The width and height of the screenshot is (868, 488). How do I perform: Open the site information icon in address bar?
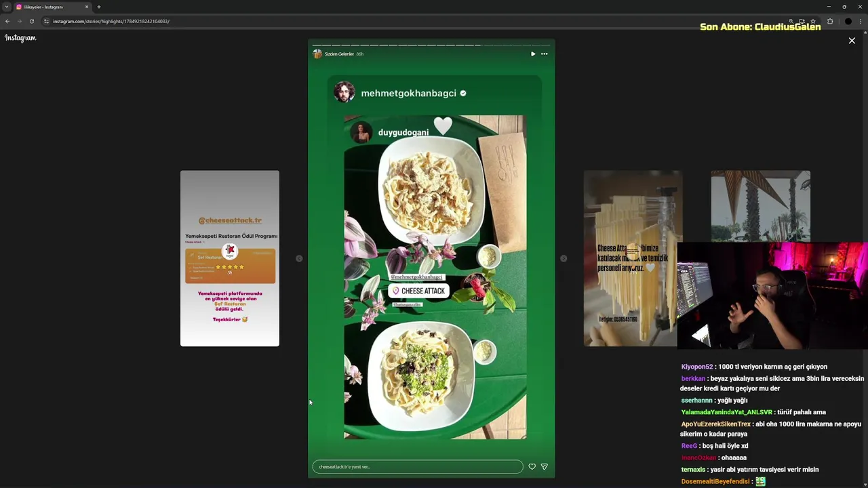pos(46,21)
